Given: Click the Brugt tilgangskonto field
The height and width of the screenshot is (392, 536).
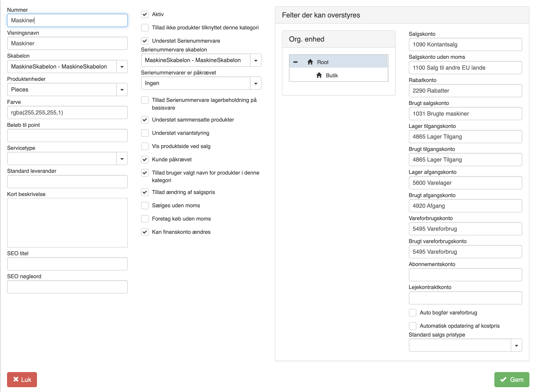Looking at the screenshot, I should point(465,160).
